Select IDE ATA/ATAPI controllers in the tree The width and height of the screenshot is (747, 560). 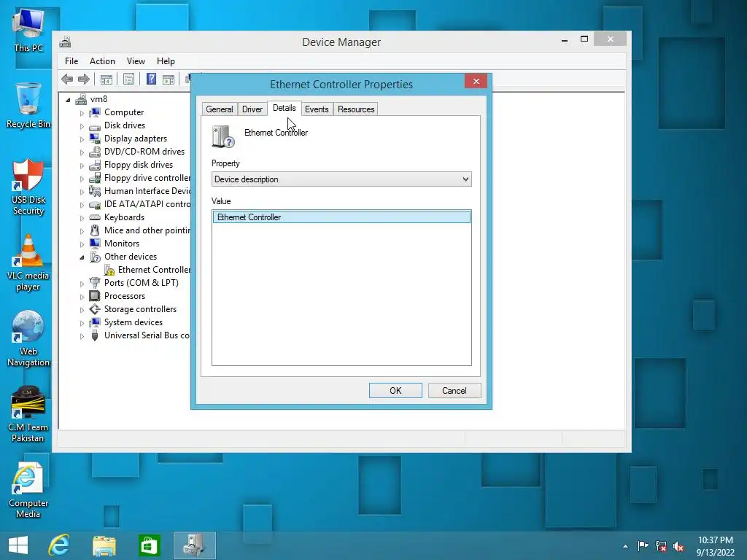coord(147,204)
